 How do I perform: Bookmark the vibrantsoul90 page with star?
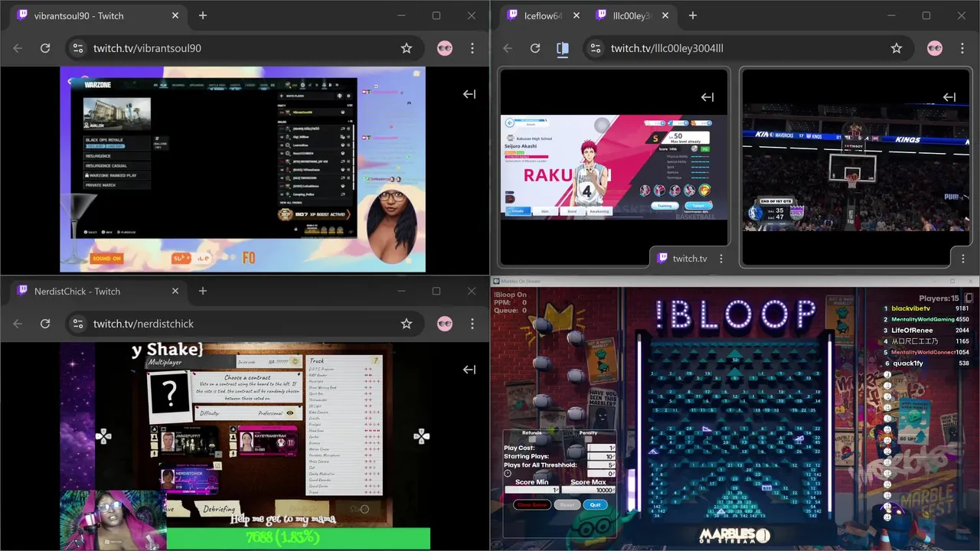pyautogui.click(x=407, y=48)
